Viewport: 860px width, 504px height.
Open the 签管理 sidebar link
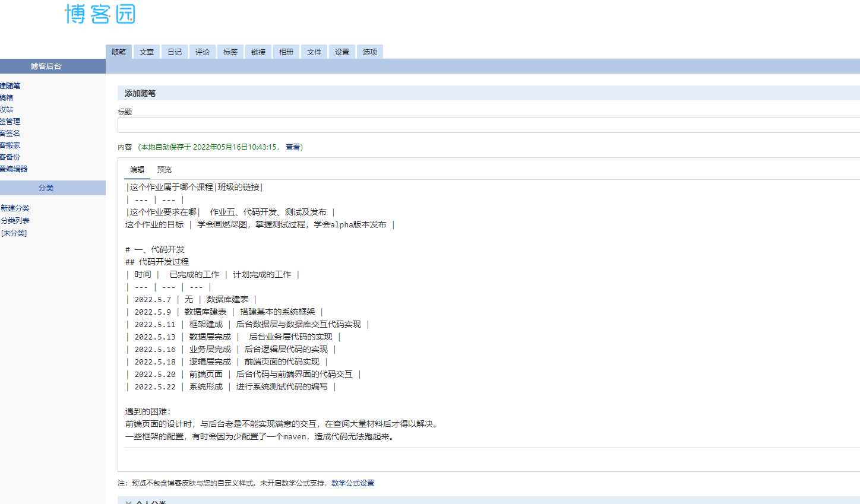click(x=10, y=122)
